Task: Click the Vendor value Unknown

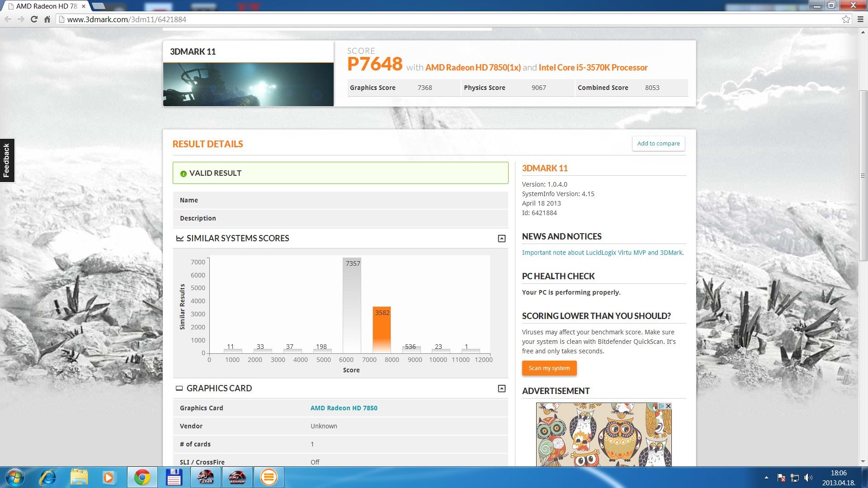Action: coord(324,426)
